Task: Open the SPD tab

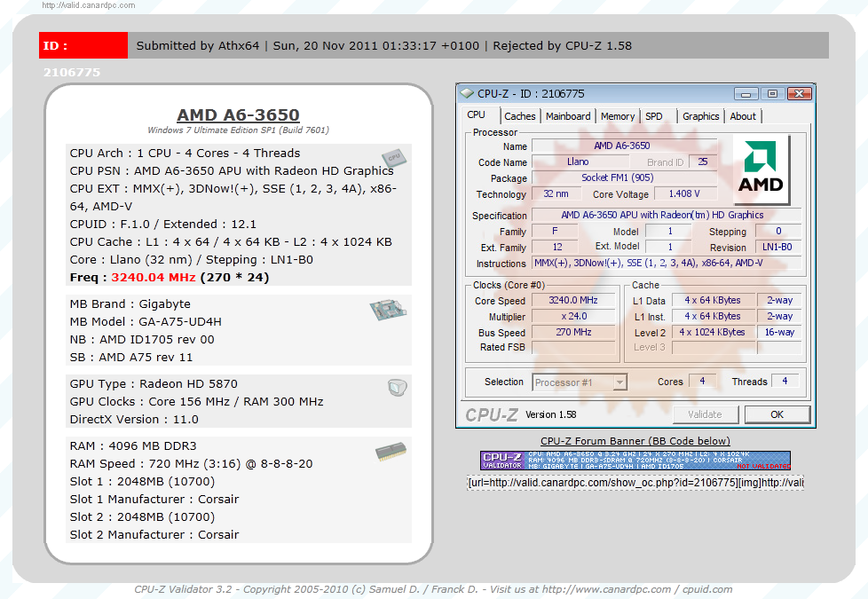Action: coord(654,116)
